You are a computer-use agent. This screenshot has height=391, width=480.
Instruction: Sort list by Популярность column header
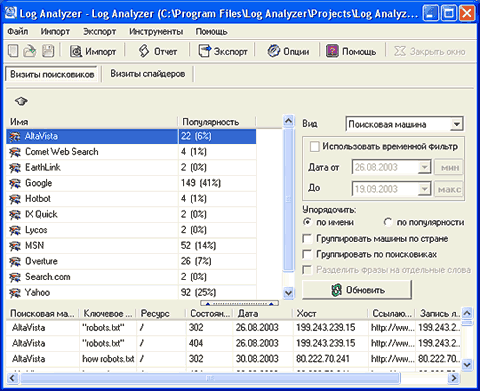[x=217, y=122]
